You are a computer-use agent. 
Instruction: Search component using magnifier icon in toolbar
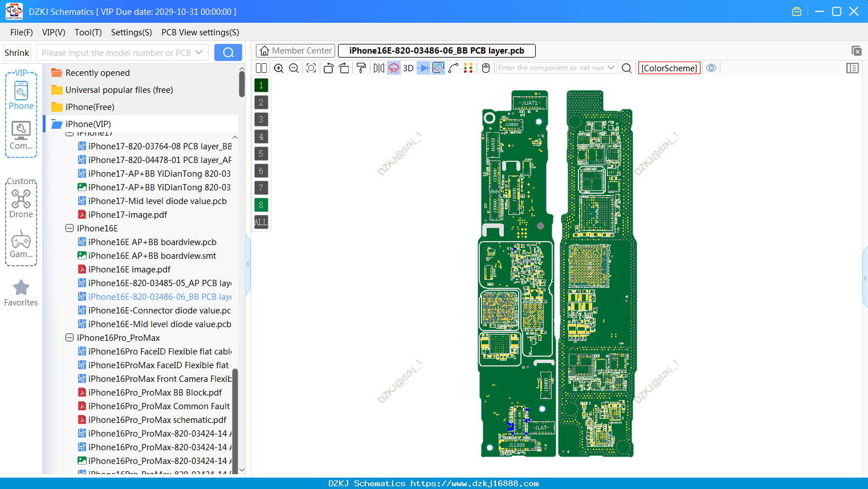[x=626, y=68]
